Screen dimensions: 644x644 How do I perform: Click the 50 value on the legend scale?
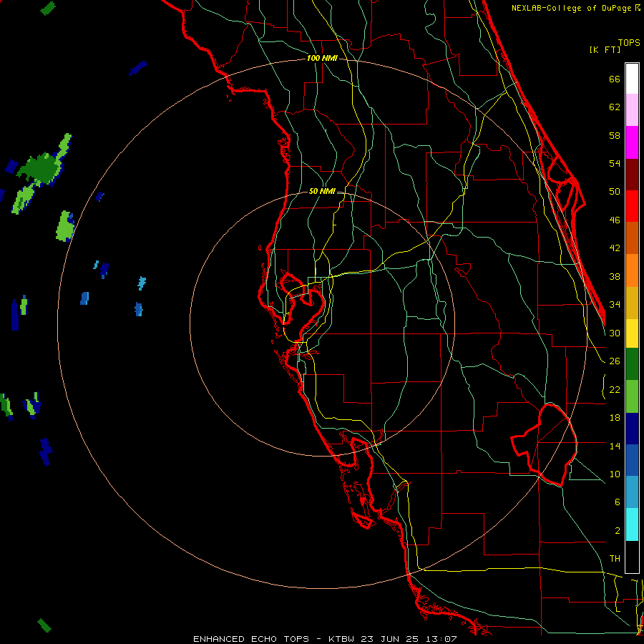615,192
